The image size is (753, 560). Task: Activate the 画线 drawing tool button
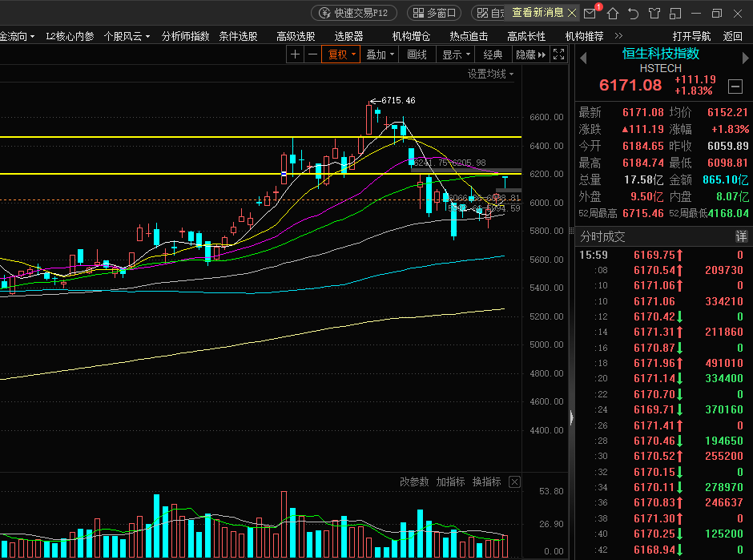(x=417, y=54)
